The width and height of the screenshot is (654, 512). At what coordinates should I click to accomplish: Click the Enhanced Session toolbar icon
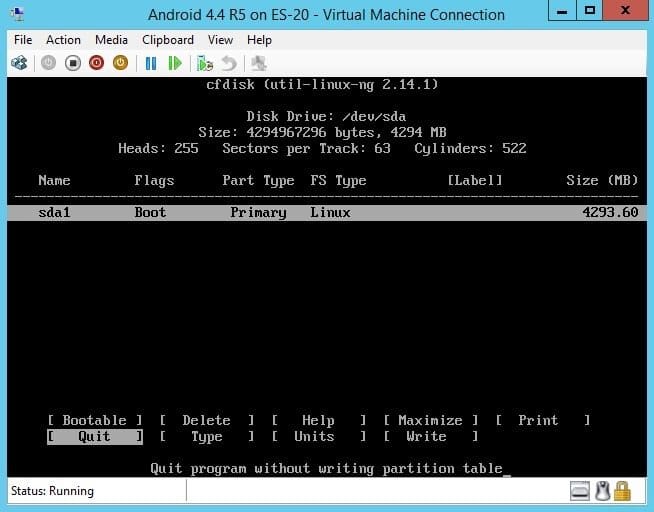259,63
